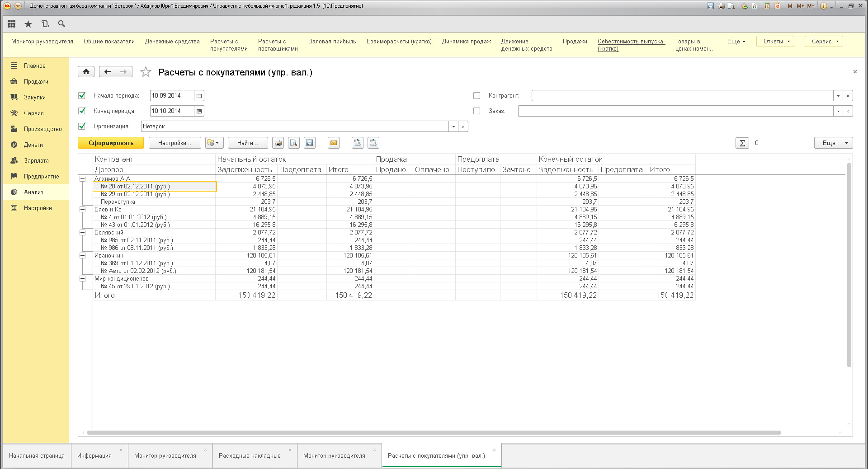Open calendar for Начало периода

point(199,96)
